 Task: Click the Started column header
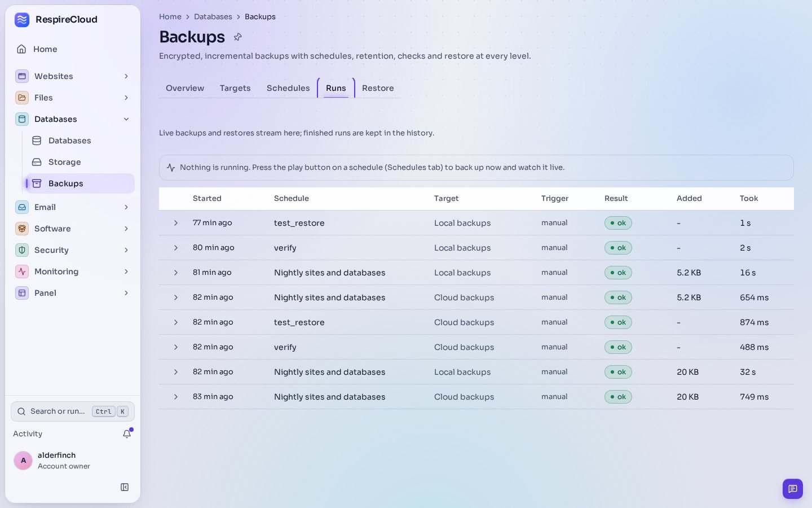click(207, 199)
